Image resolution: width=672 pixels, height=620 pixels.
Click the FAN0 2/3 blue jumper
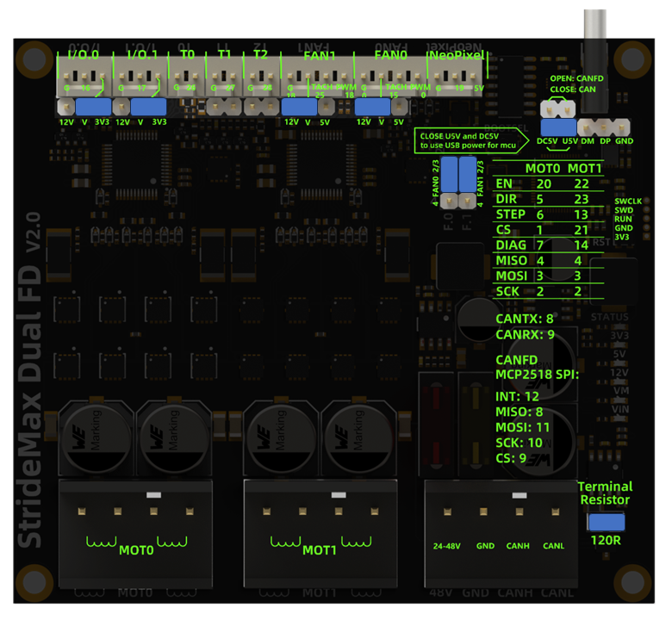pyautogui.click(x=449, y=175)
